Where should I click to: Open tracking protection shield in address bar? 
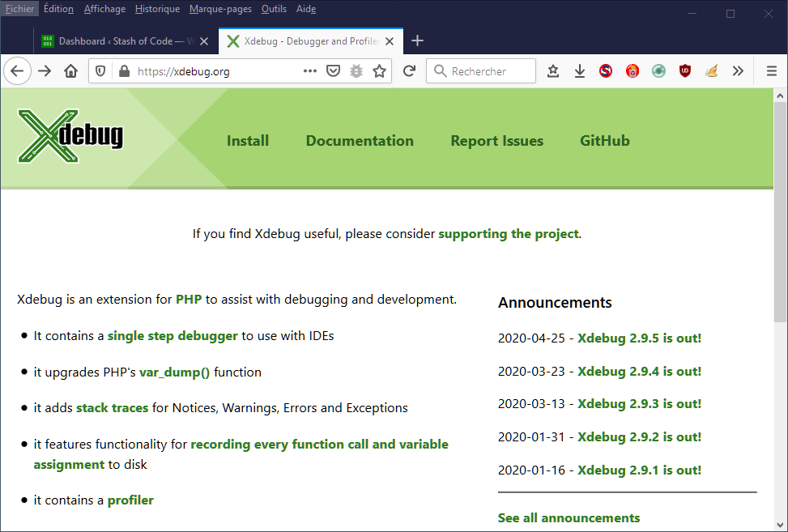click(x=100, y=71)
